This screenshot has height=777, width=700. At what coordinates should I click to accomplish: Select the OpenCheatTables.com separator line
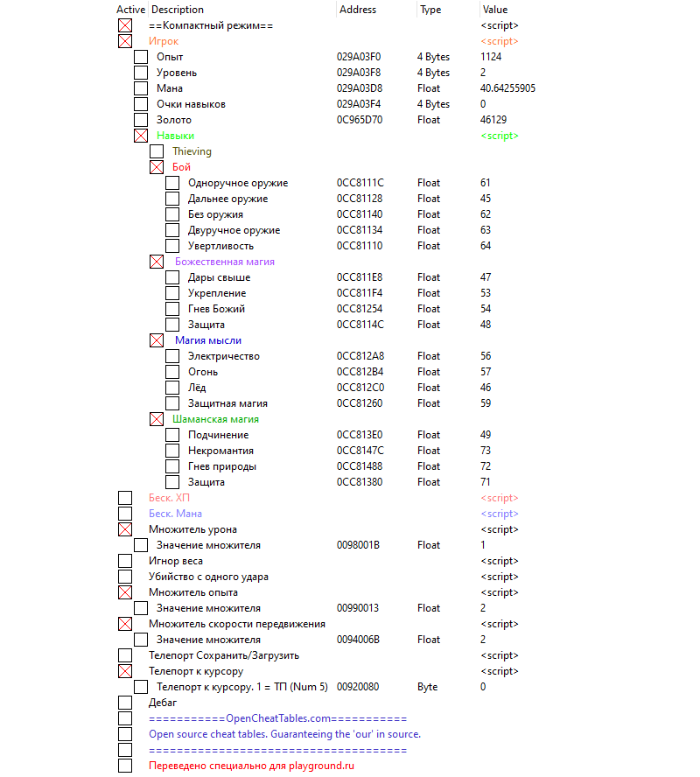point(278,718)
